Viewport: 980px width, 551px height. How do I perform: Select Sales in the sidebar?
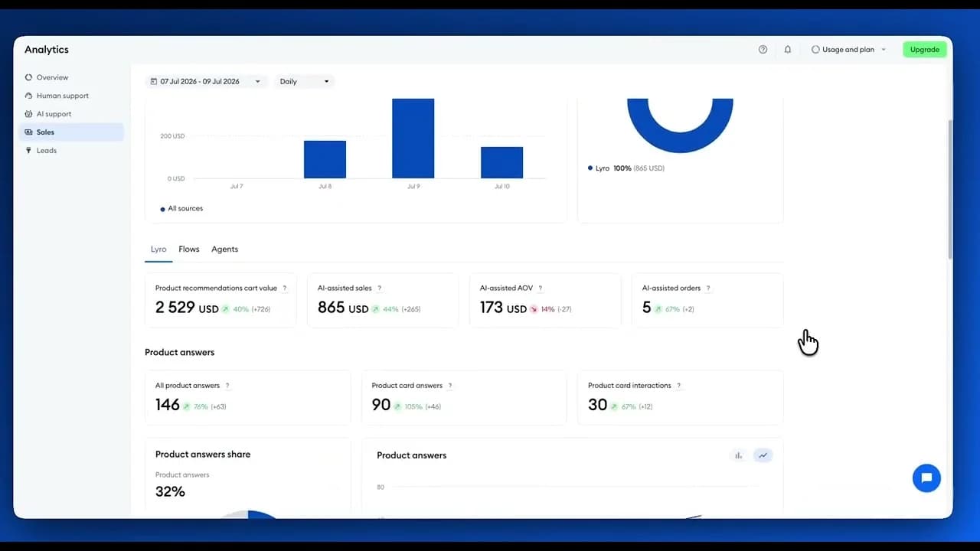pyautogui.click(x=70, y=132)
